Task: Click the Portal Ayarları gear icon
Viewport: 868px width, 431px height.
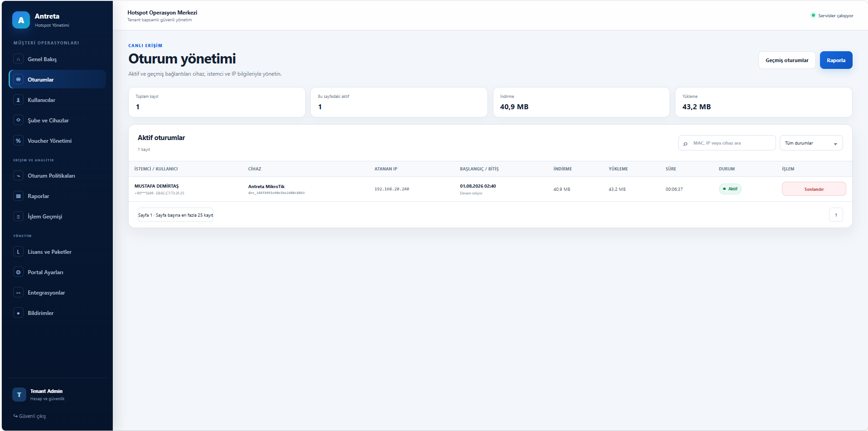Action: 18,272
